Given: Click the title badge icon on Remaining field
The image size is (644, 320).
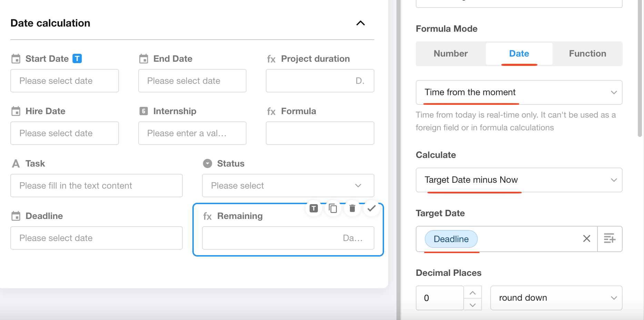Looking at the screenshot, I should [x=313, y=208].
